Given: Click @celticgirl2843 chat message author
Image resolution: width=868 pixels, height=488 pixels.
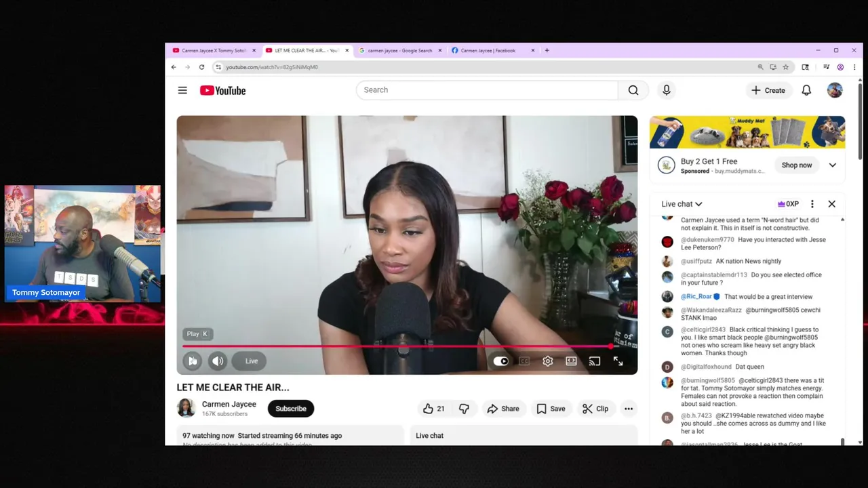Looking at the screenshot, I should point(703,329).
